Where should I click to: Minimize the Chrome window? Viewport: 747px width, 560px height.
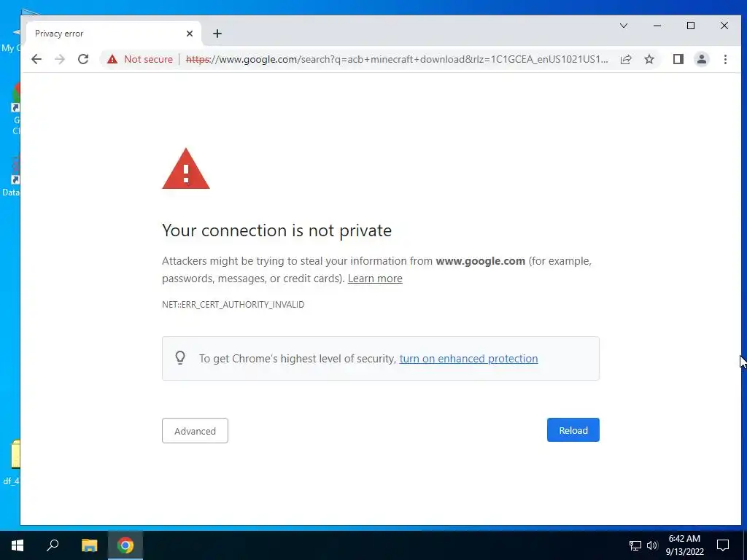tap(657, 26)
